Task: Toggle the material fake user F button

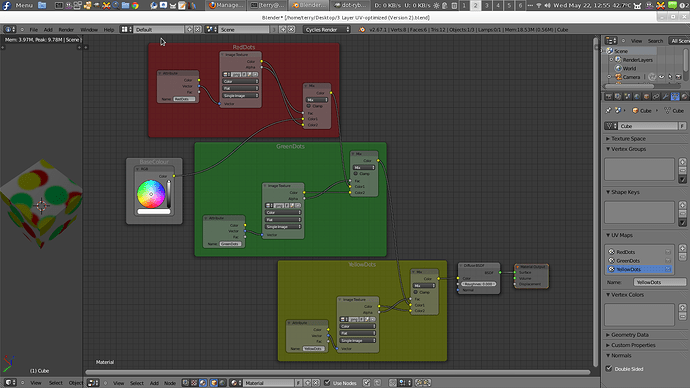Action: (298, 383)
